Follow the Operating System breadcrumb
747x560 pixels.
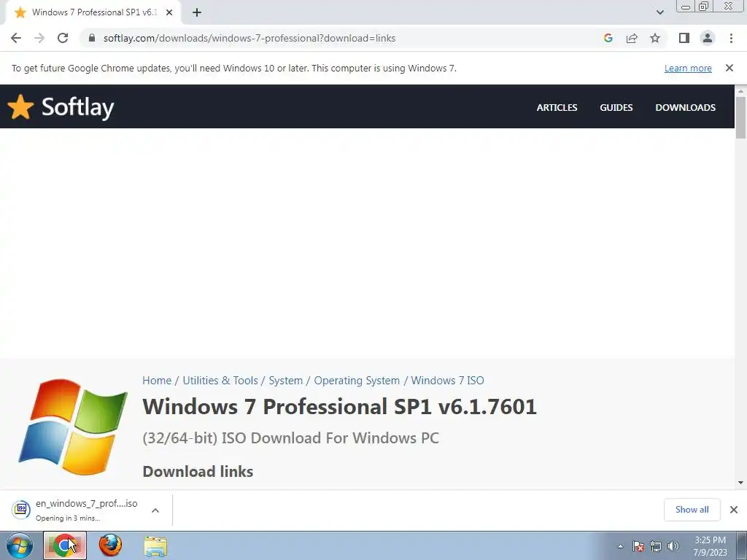pyautogui.click(x=356, y=381)
